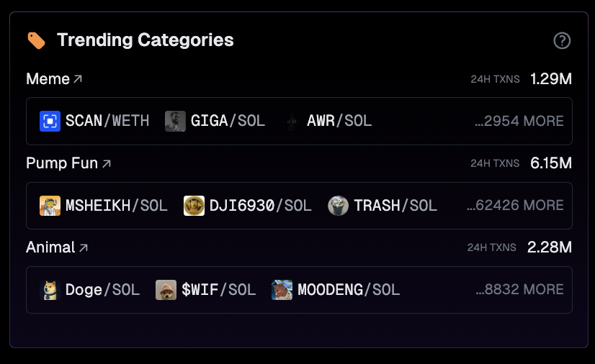Click the help question mark icon
Viewport: 595px width, 364px height.
562,40
